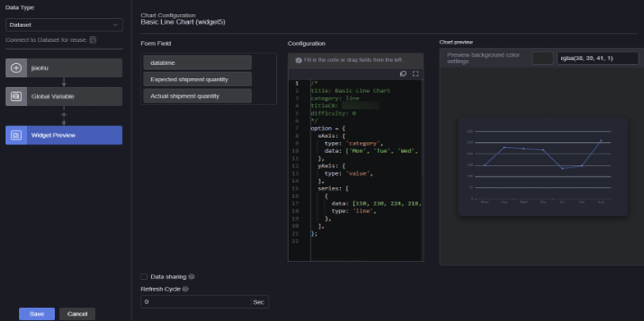Click the Data sharing help icon

pos(191,277)
